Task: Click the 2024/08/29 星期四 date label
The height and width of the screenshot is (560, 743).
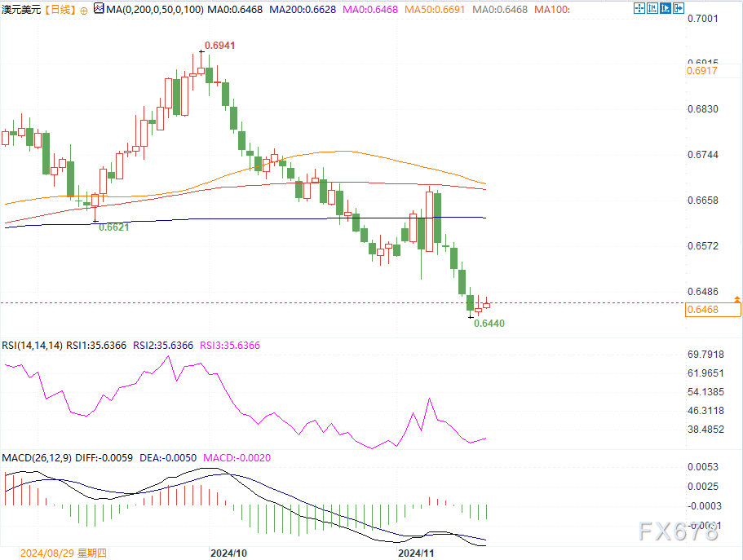Action: click(64, 553)
